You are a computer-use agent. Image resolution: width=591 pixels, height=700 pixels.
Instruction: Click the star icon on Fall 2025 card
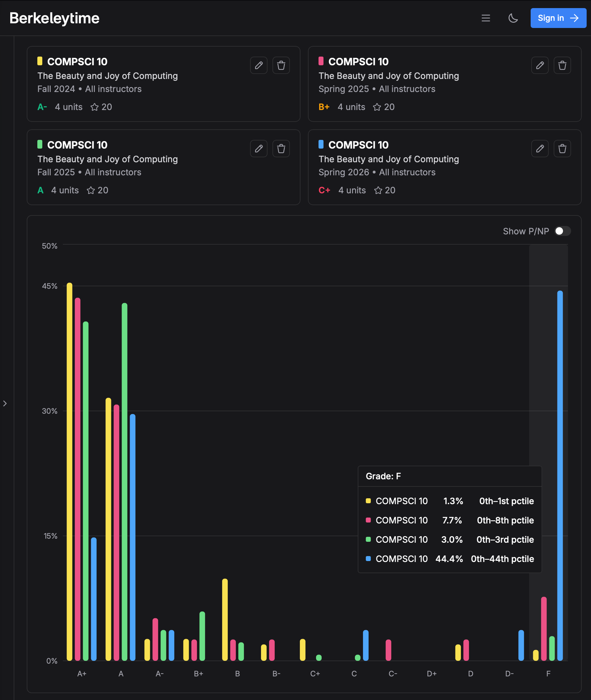click(91, 191)
